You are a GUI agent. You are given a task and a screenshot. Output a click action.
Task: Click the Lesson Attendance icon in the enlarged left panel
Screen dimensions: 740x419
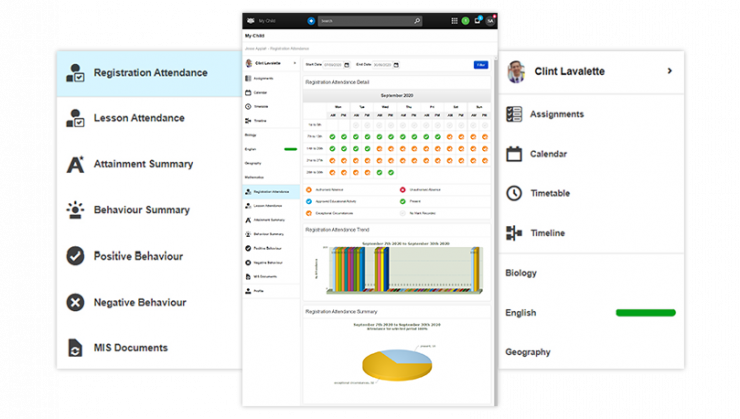[x=75, y=119]
